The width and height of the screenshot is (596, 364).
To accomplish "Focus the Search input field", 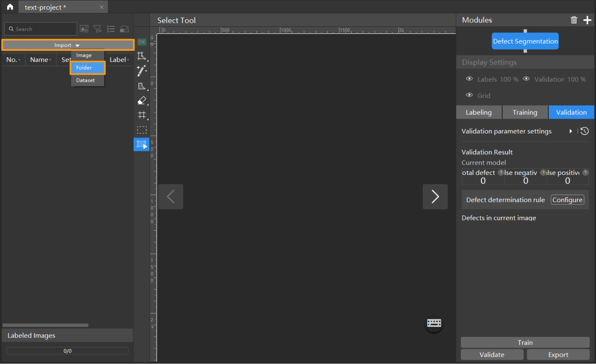I will 41,29.
